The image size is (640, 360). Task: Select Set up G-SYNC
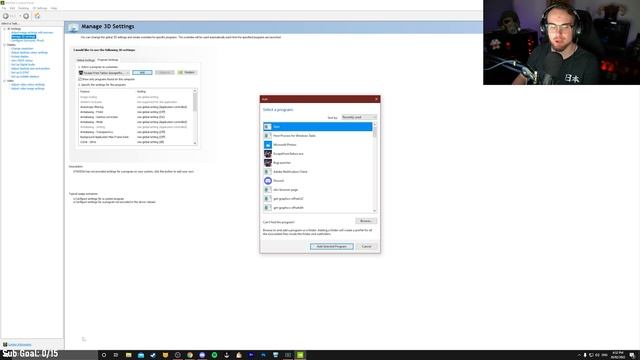tap(20, 73)
